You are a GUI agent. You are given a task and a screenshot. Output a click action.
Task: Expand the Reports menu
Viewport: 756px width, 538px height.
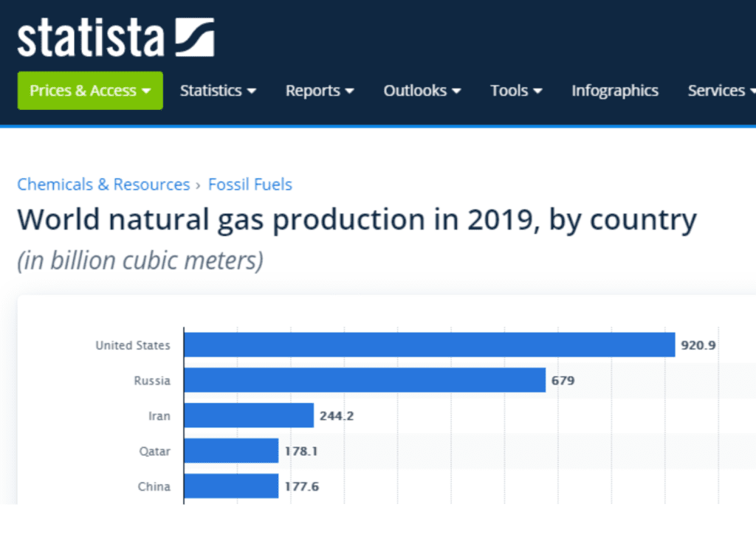[320, 91]
